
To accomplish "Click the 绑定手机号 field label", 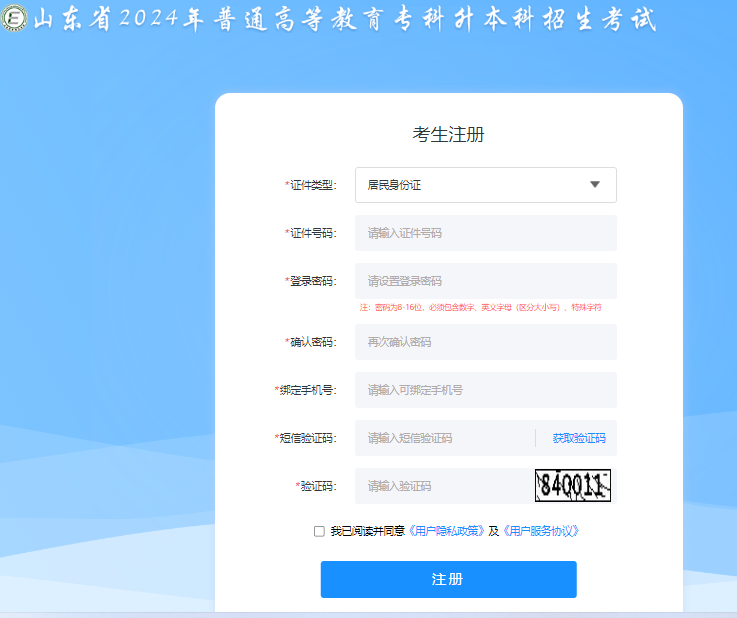I will pos(306,390).
